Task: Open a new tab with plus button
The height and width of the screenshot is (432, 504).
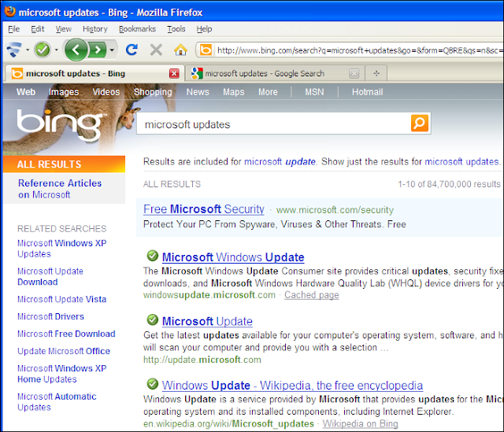Action: click(x=376, y=73)
